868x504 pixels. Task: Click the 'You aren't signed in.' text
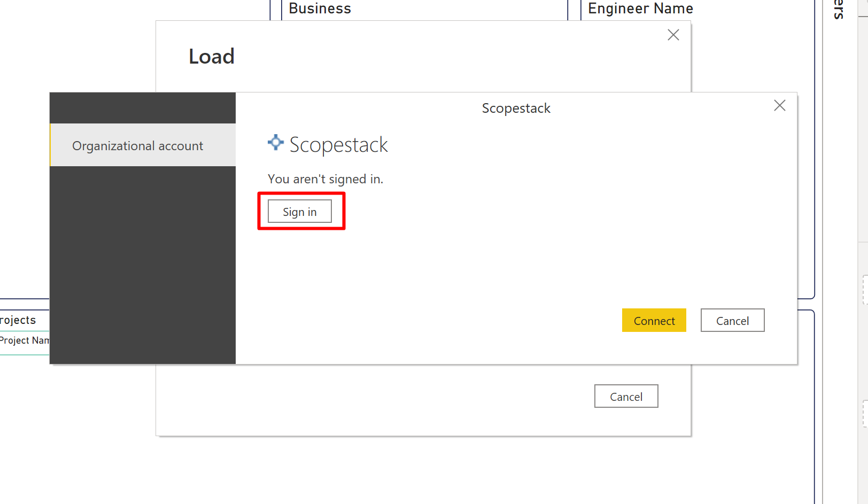pyautogui.click(x=325, y=179)
